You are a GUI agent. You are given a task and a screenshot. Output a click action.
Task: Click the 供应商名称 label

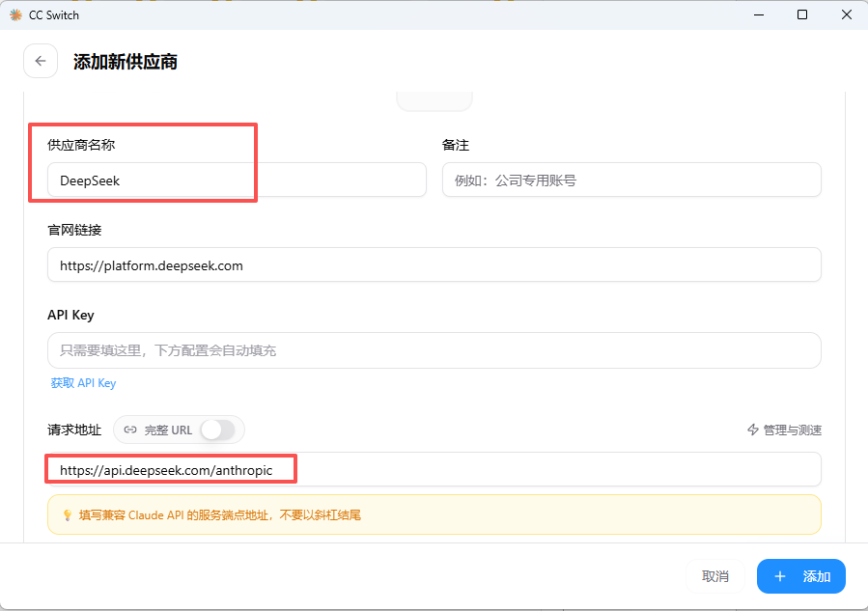click(x=81, y=145)
